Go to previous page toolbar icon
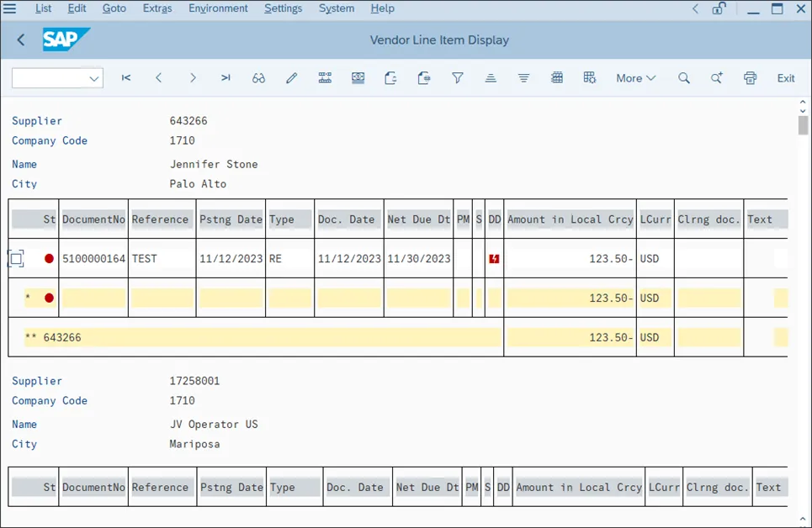 point(159,77)
